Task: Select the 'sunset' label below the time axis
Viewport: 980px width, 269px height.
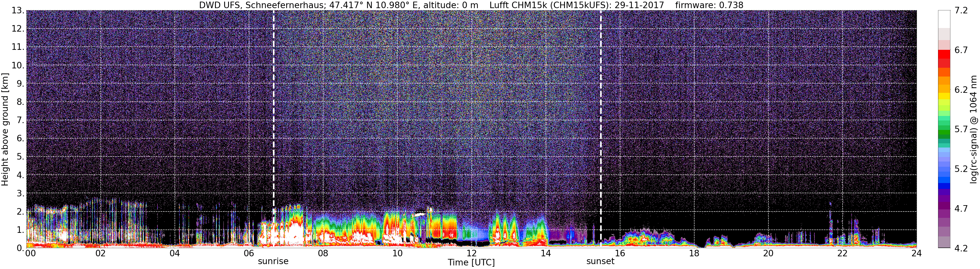Action: coord(600,262)
